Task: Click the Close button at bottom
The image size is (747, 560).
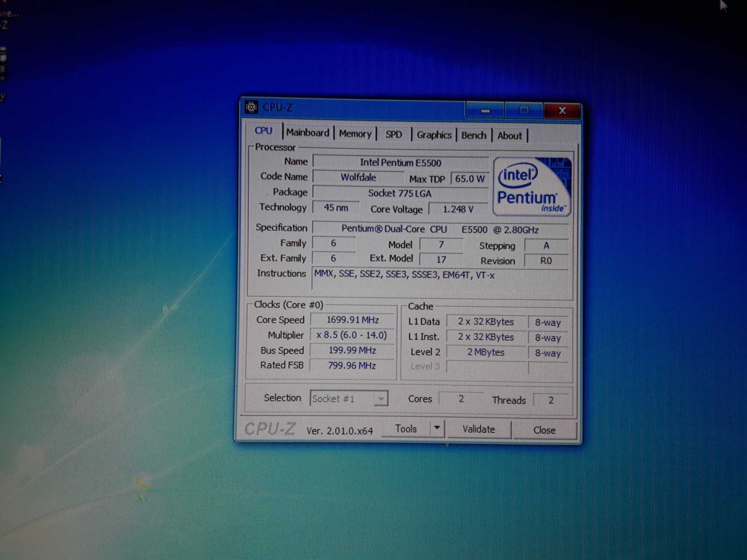Action: click(x=544, y=430)
